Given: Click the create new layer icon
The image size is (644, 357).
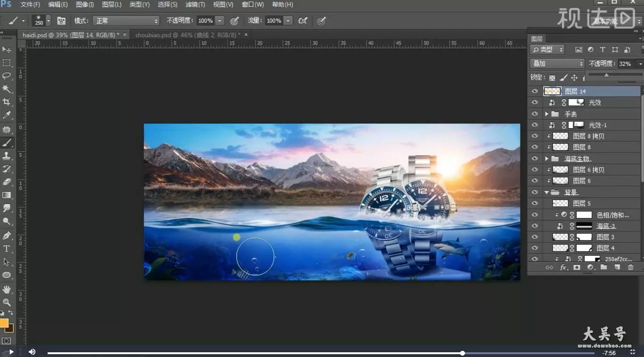Looking at the screenshot, I should (x=617, y=268).
